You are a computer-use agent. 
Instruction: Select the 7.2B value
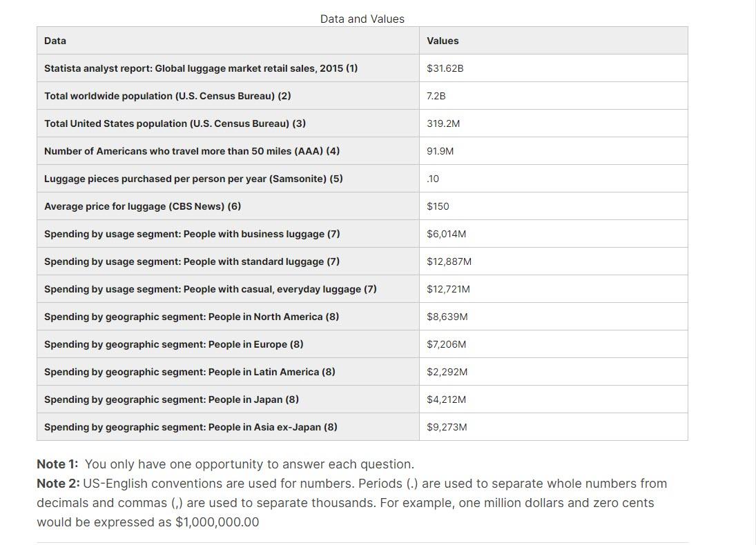click(x=436, y=95)
